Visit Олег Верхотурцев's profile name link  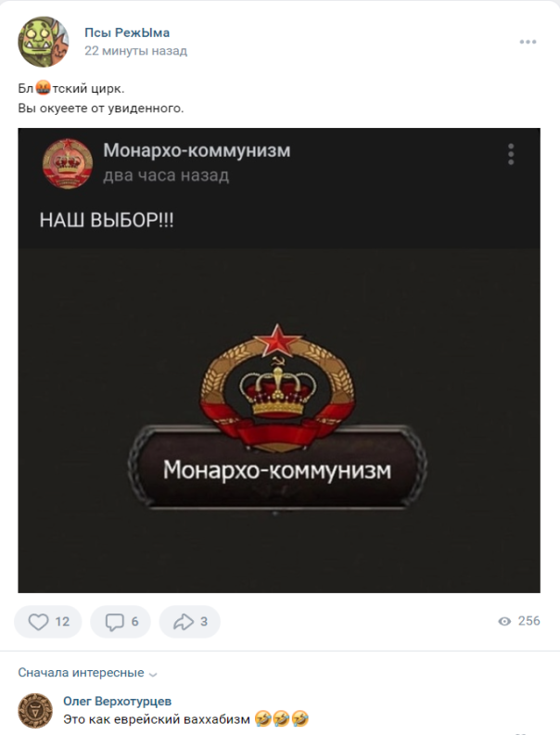tap(117, 702)
